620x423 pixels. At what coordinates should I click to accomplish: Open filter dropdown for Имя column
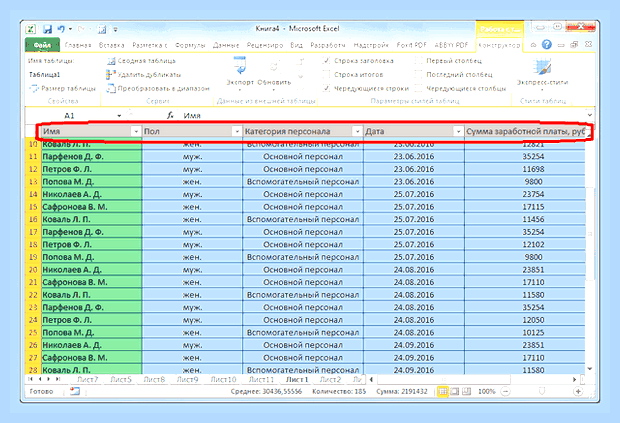(136, 131)
